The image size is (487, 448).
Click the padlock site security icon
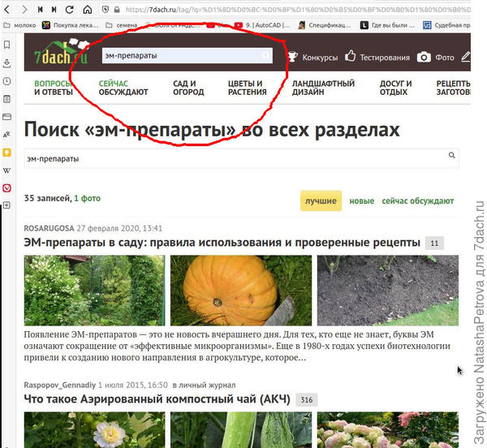click(x=117, y=10)
